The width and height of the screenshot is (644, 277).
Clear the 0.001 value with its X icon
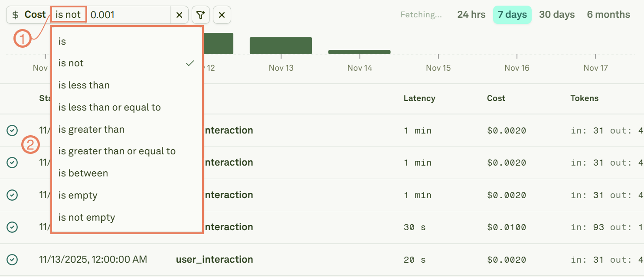179,14
